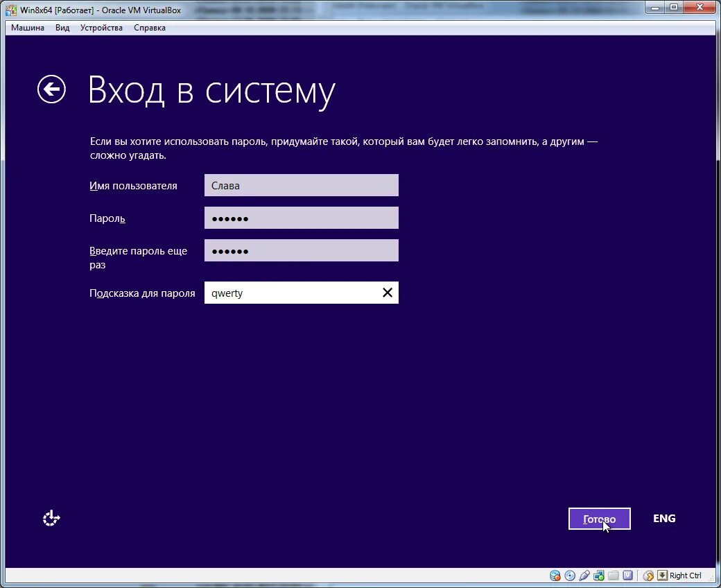
Task: Switch input language via ENG
Action: (664, 518)
